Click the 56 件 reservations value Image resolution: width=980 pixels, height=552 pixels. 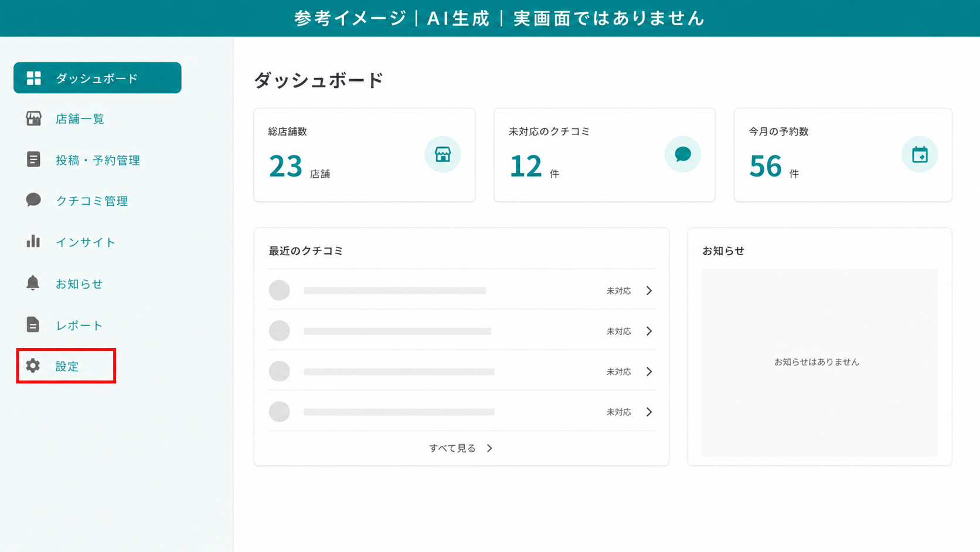(774, 166)
